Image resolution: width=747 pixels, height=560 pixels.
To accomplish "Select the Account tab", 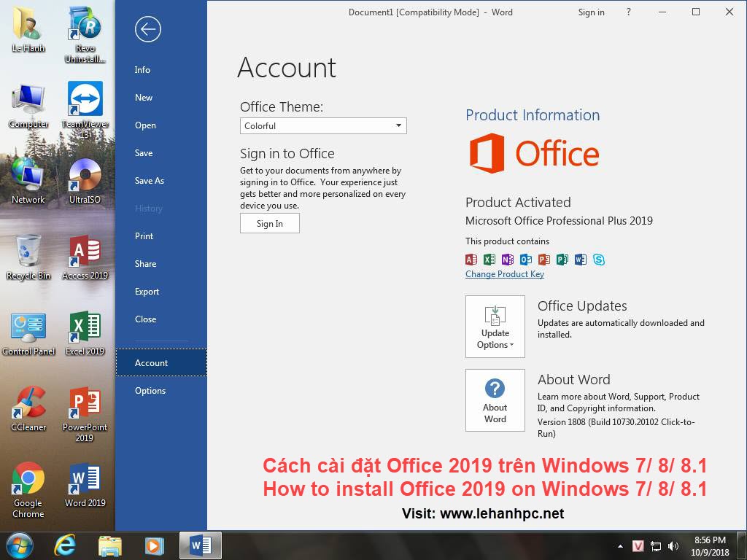I will [x=161, y=362].
